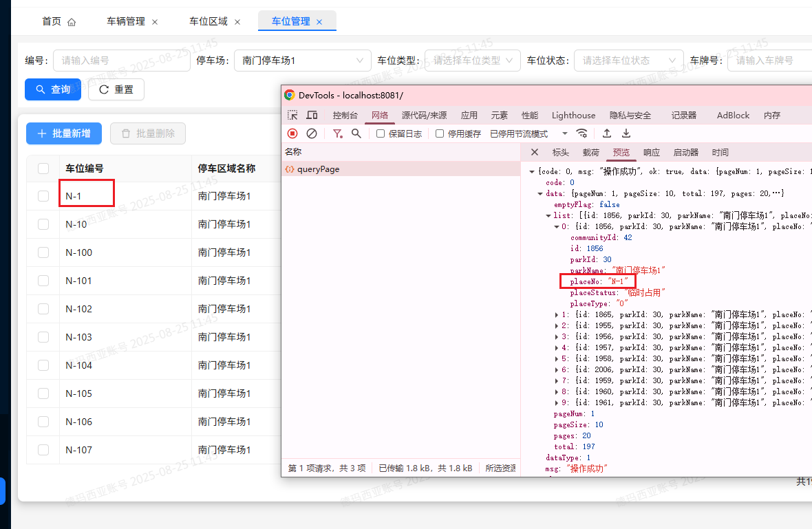Click the 查询 search button
This screenshot has height=529, width=812.
pyautogui.click(x=53, y=89)
